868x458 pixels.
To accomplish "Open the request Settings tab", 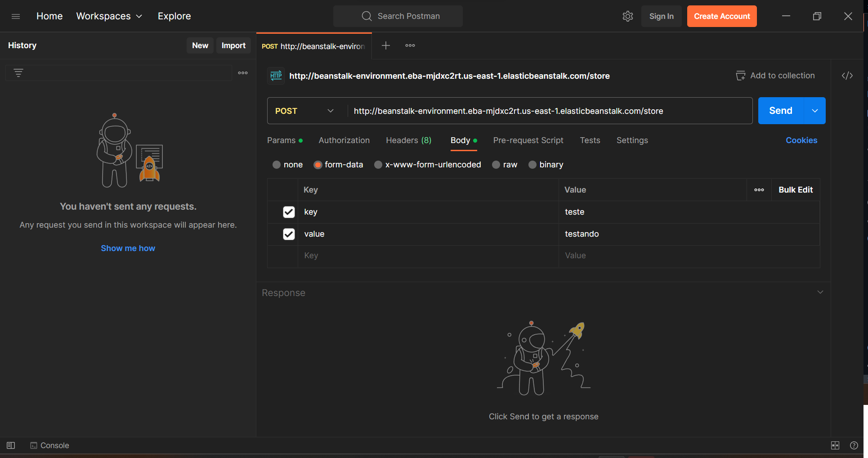I will (632, 140).
